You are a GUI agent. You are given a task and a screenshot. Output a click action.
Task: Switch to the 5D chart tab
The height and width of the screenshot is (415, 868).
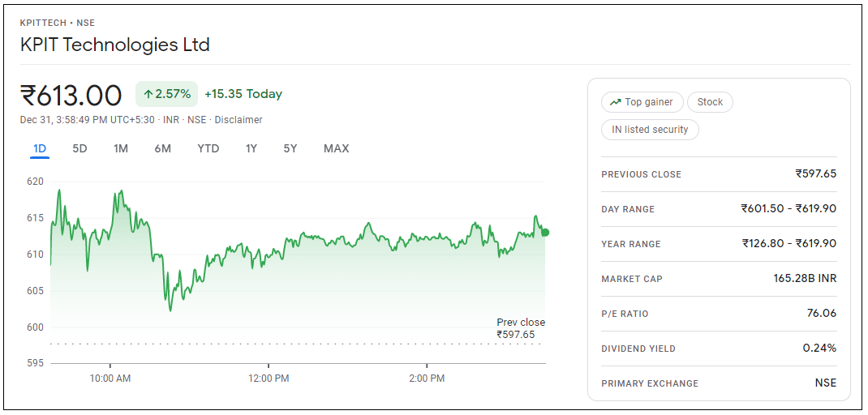79,148
